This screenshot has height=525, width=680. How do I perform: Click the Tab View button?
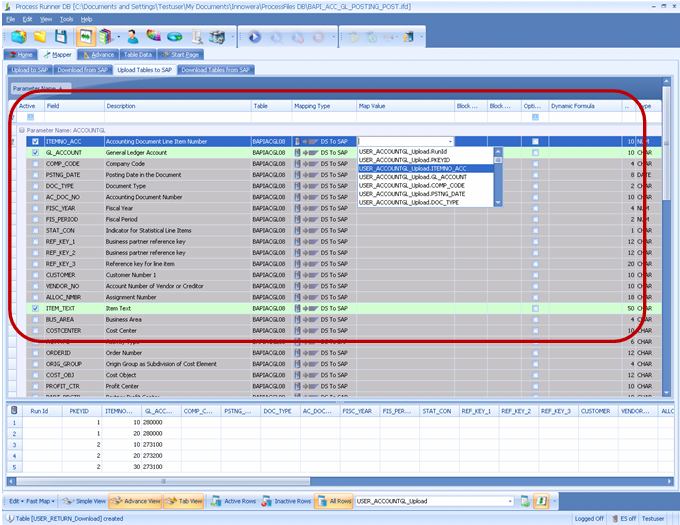pos(184,501)
